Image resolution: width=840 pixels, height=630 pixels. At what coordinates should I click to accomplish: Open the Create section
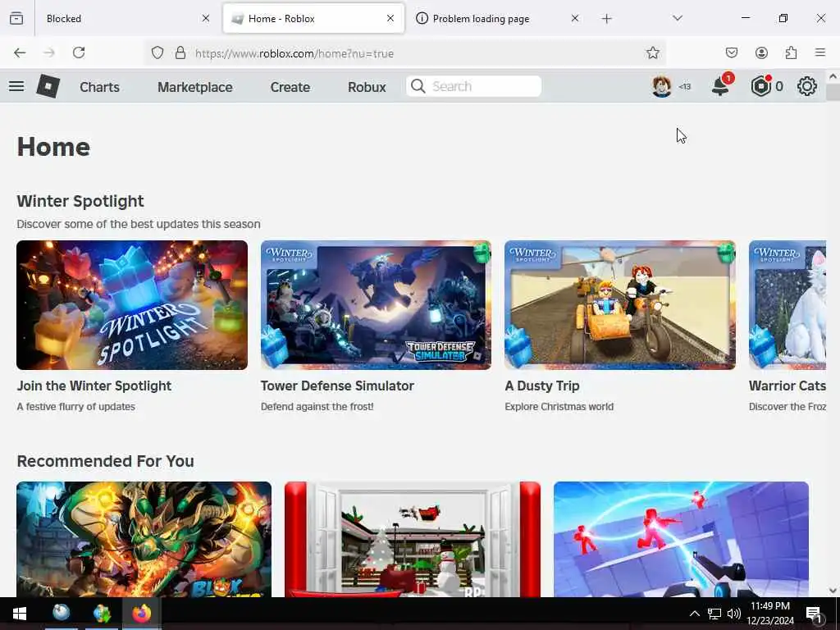pos(290,87)
